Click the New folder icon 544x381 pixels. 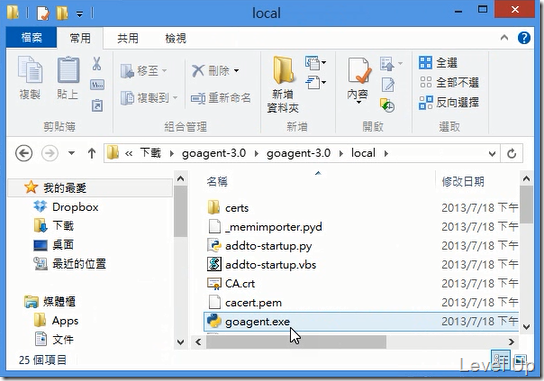[x=284, y=70]
